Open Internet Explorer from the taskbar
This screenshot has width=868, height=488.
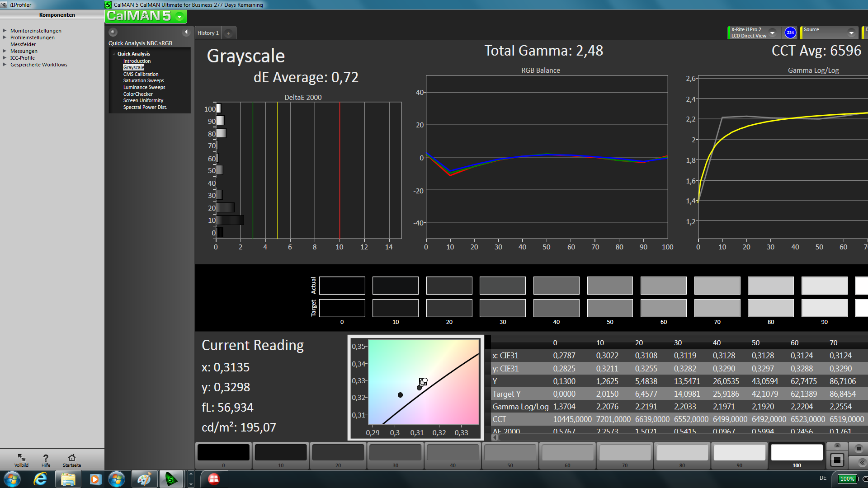[x=40, y=479]
